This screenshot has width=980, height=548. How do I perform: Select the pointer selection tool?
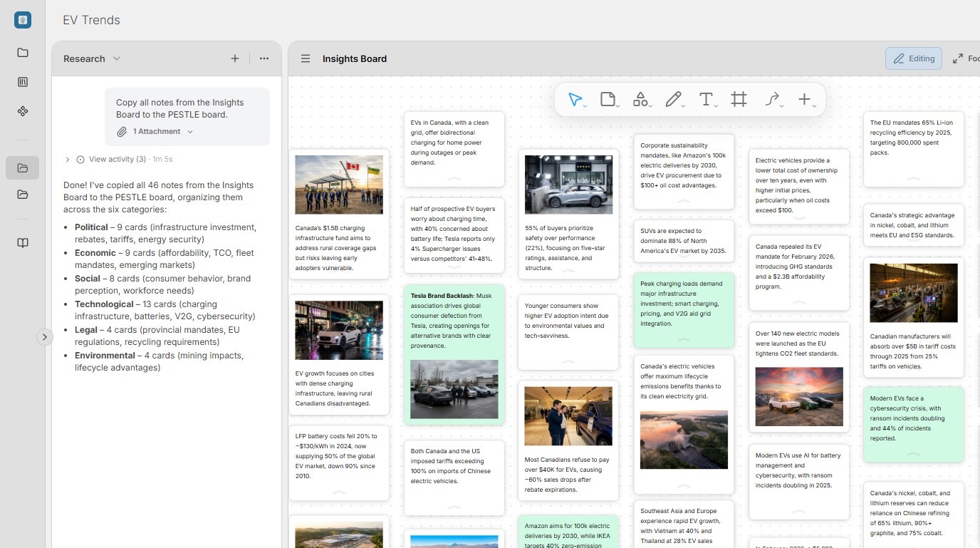pos(574,100)
